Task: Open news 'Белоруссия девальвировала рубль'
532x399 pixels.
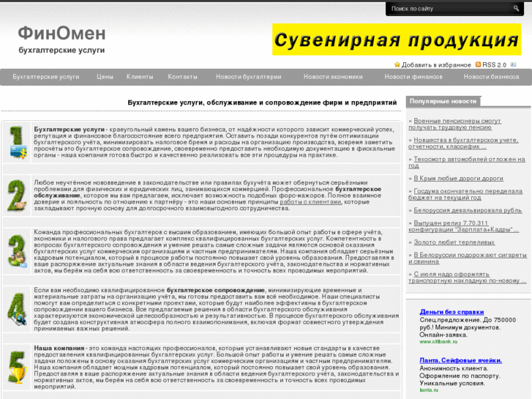Action: [x=468, y=210]
